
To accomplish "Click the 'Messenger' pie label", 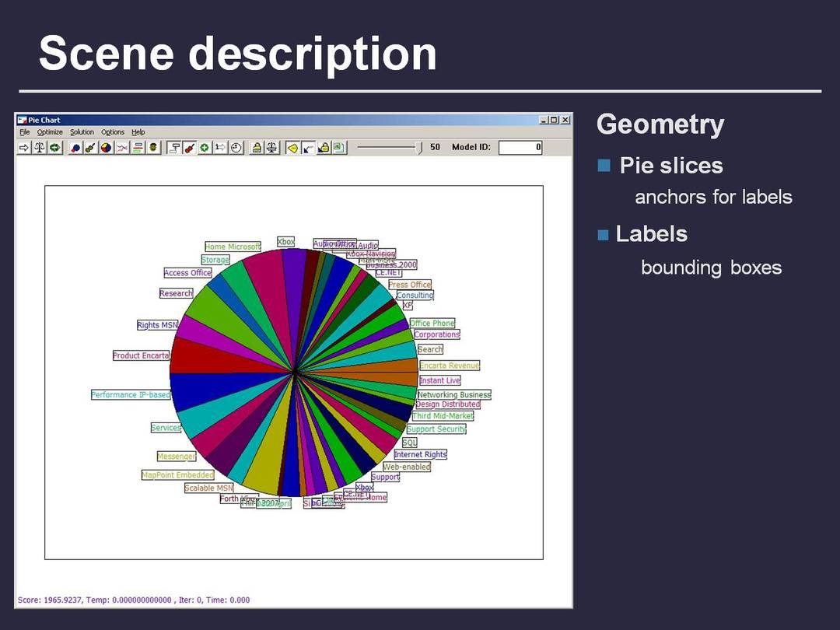I will click(x=177, y=457).
